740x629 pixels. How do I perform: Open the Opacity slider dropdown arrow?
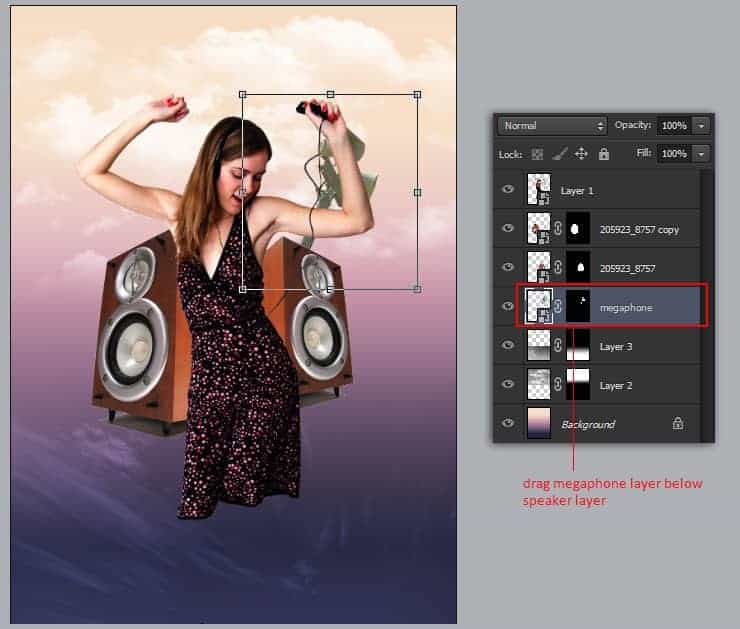(701, 126)
